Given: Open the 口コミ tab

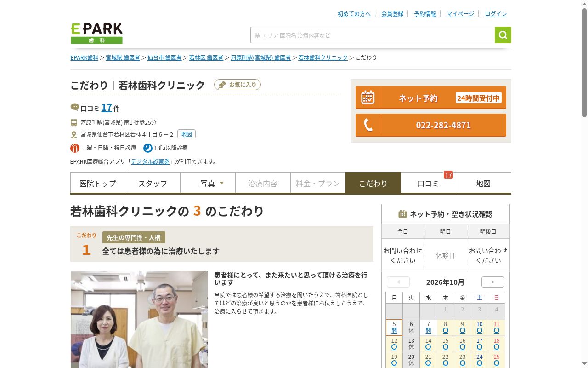Looking at the screenshot, I should click(x=428, y=183).
